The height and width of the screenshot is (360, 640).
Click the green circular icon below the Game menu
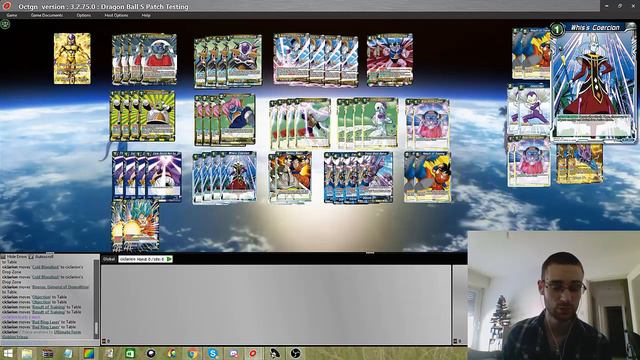point(5,24)
